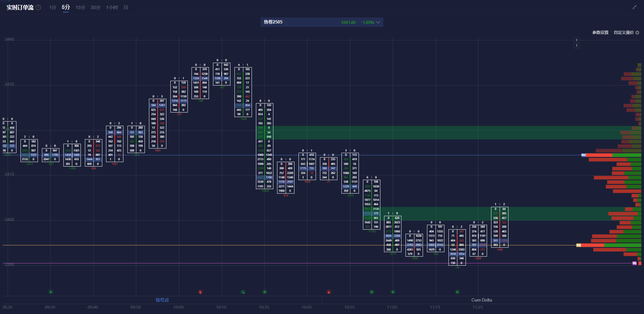The width and height of the screenshot is (644, 314).
Task: Click hexagon settings icon beside 自定义量价
Action: [637, 33]
